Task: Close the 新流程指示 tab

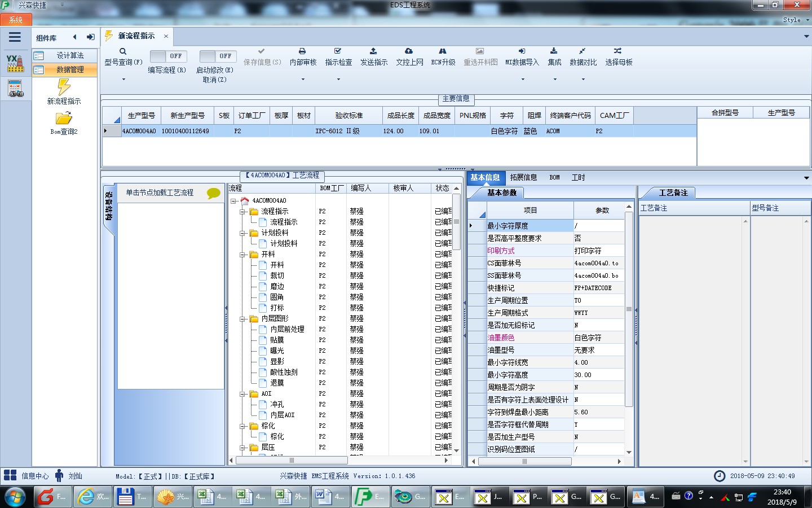Action: tap(166, 36)
